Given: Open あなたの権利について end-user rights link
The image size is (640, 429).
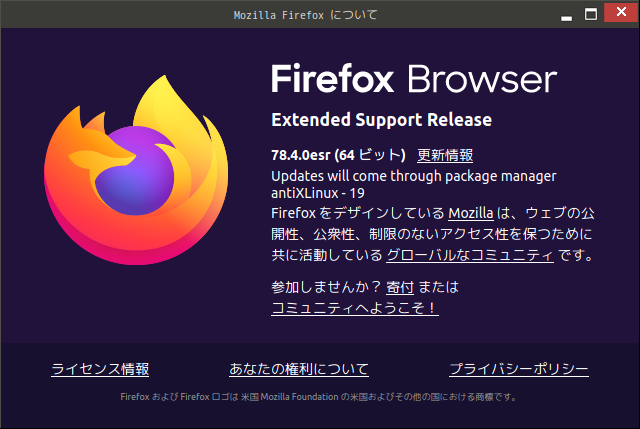Looking at the screenshot, I should point(299,369).
